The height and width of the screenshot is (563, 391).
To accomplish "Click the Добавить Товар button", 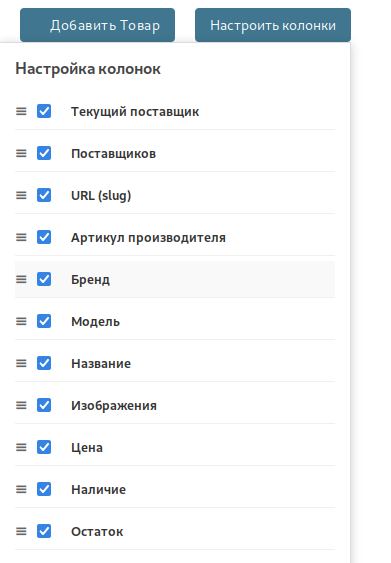I will pos(97,25).
